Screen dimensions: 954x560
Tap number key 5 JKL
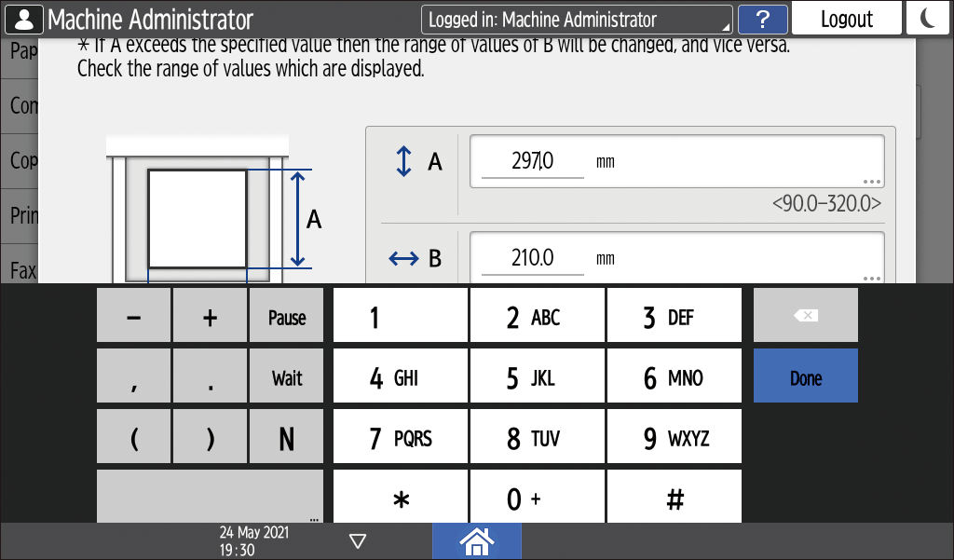click(x=538, y=378)
